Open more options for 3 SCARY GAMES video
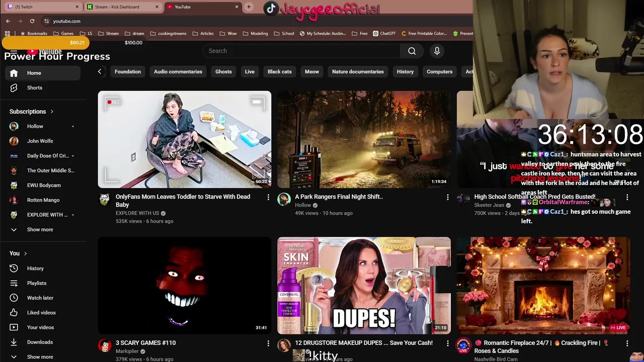 pyautogui.click(x=268, y=343)
